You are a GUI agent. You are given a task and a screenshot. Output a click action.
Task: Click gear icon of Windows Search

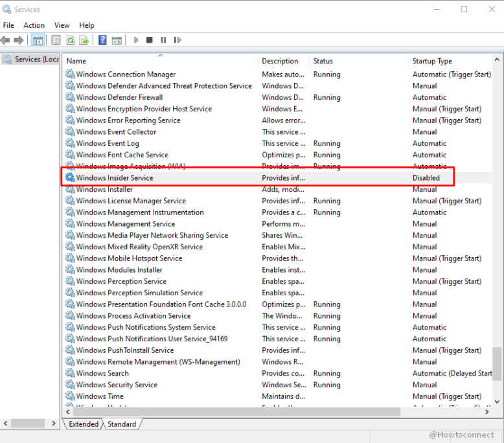[70, 372]
